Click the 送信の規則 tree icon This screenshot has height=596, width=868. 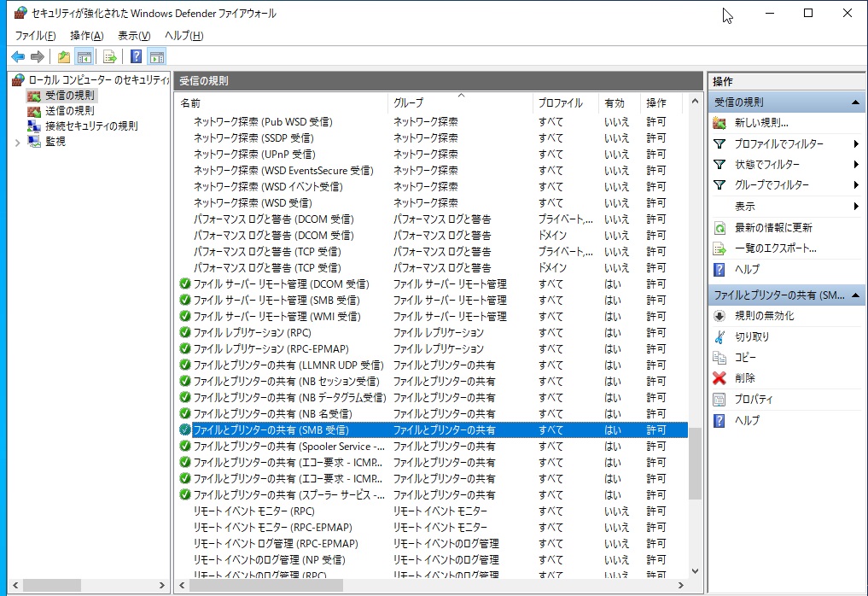click(34, 111)
